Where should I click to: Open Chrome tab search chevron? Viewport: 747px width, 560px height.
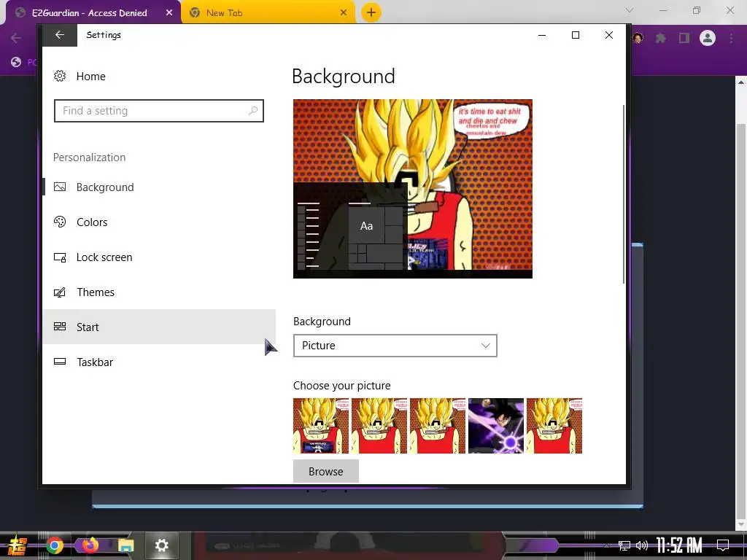pos(630,10)
